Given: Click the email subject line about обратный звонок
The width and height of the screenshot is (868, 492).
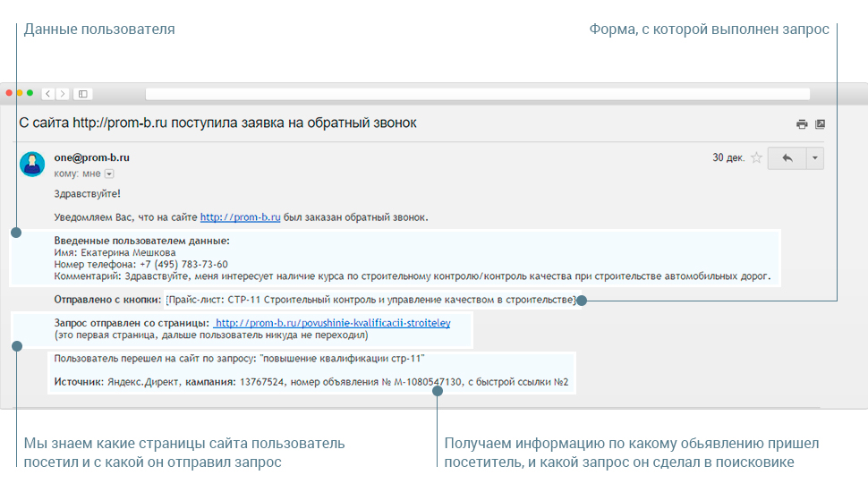Looking at the screenshot, I should pyautogui.click(x=217, y=123).
